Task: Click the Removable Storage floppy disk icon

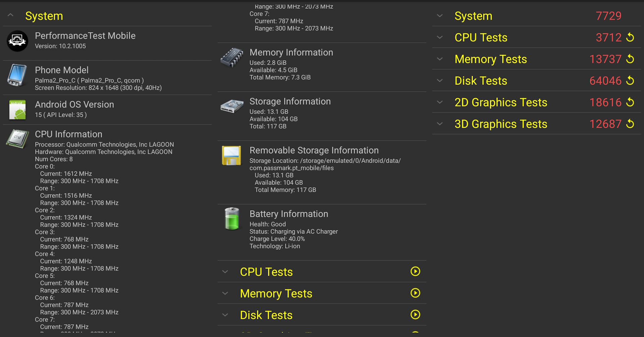Action: pyautogui.click(x=231, y=156)
